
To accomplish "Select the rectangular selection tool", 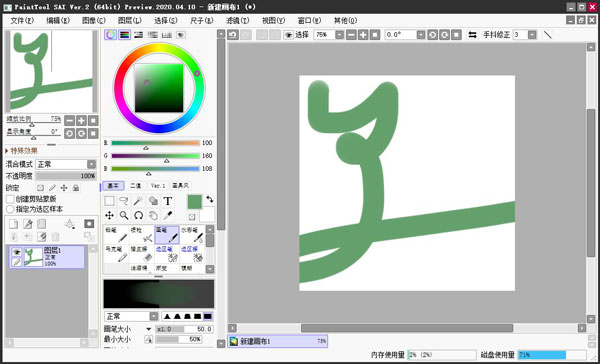I will coord(109,201).
